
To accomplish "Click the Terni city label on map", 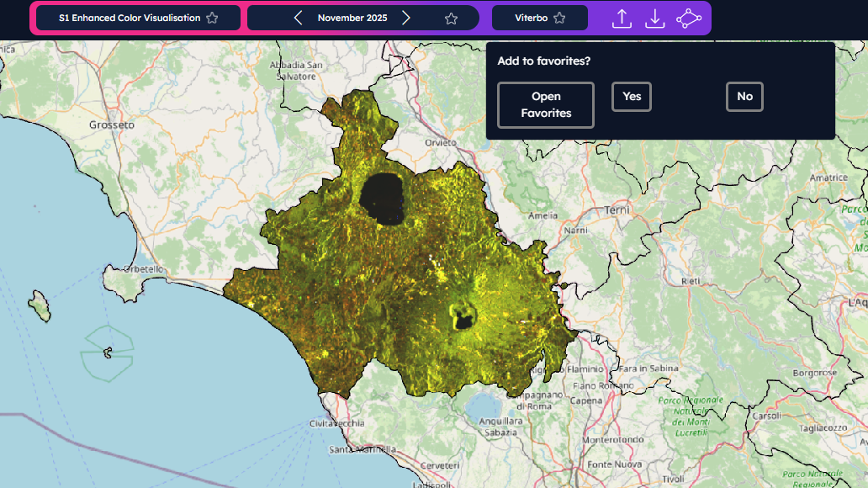I will [617, 210].
